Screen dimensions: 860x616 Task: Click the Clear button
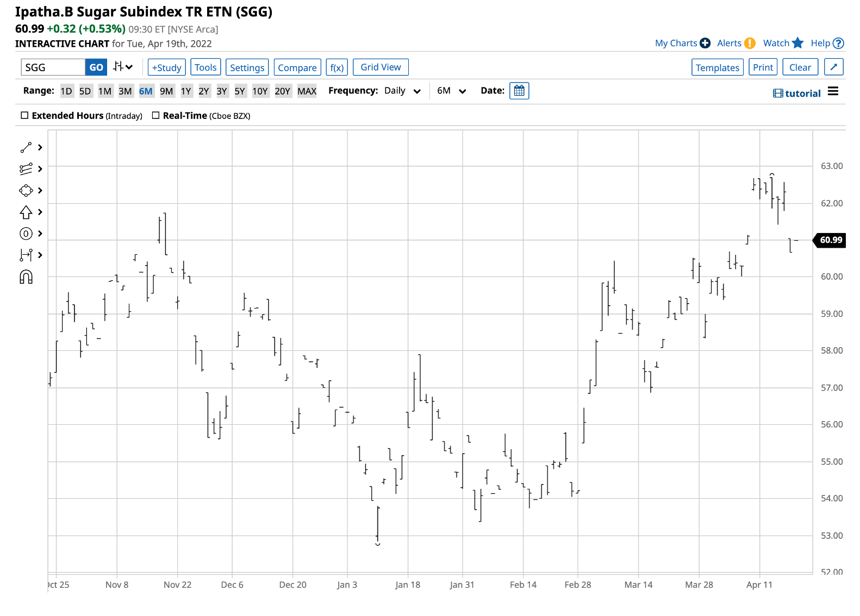[x=800, y=67]
